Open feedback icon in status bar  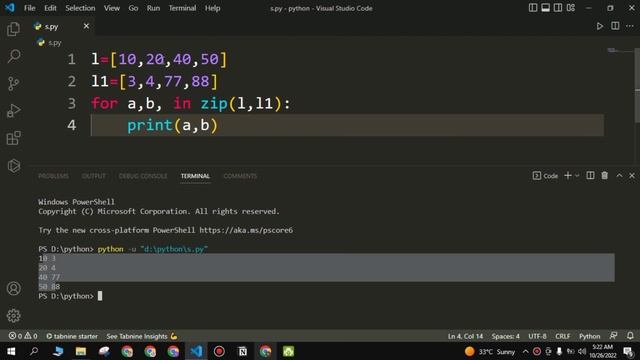pos(613,336)
